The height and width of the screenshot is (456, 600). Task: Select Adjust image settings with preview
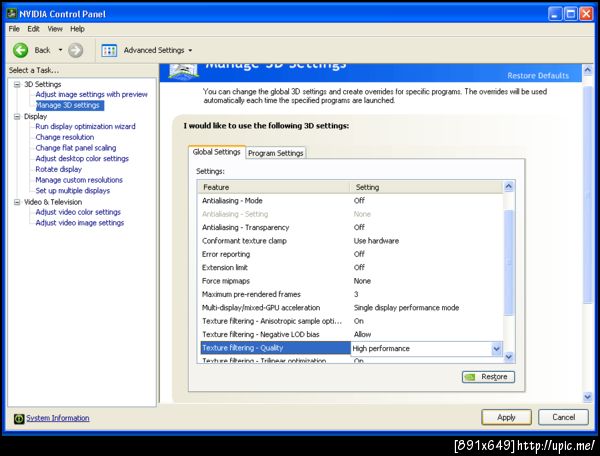tap(91, 94)
